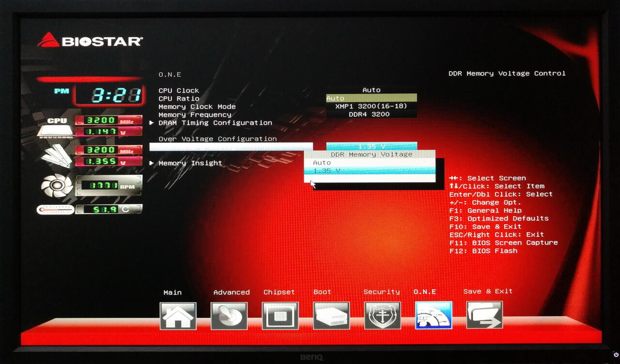
Task: Open the Chipset chip icon
Action: [x=280, y=316]
